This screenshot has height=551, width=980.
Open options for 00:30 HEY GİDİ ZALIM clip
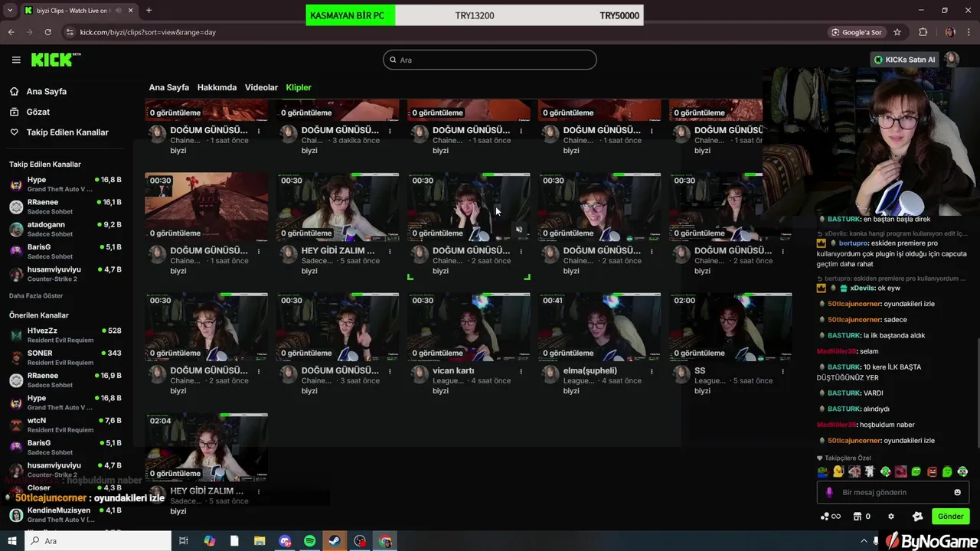click(390, 251)
